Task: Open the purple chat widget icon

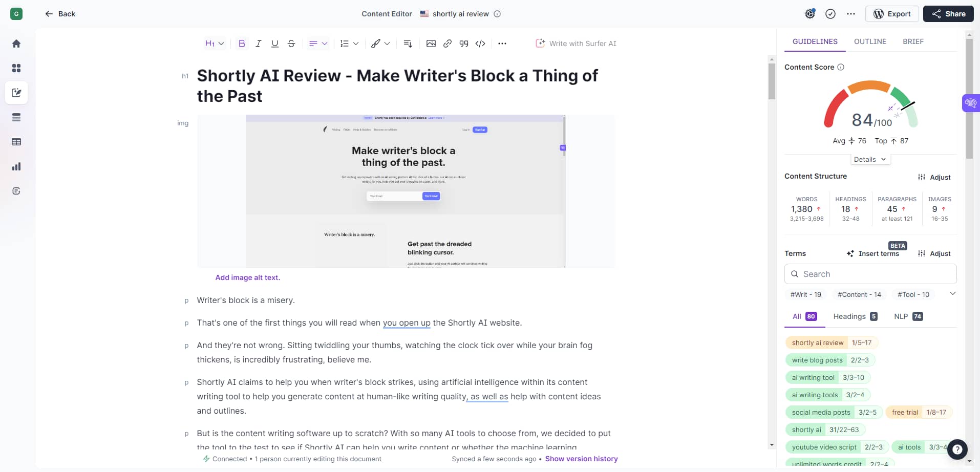Action: pyautogui.click(x=971, y=103)
